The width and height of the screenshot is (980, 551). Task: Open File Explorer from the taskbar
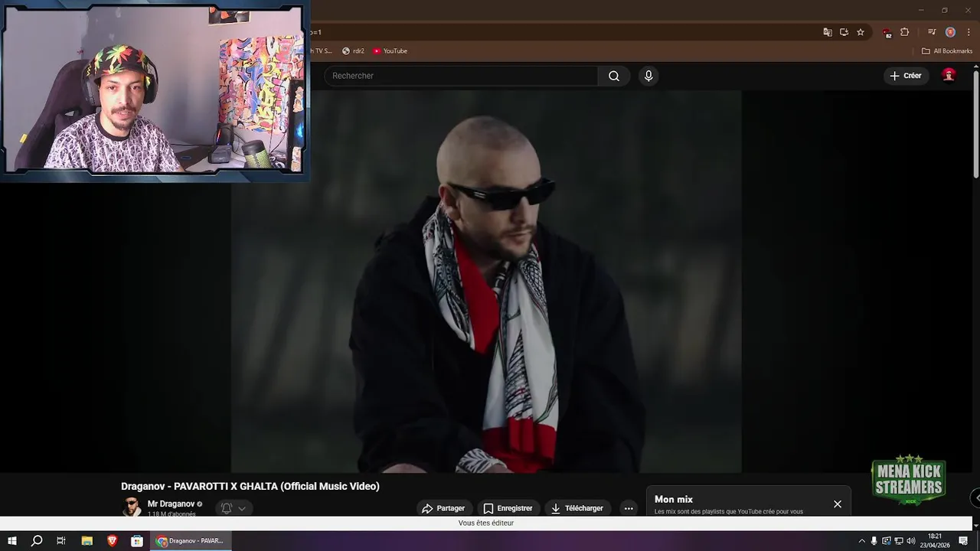click(x=87, y=541)
